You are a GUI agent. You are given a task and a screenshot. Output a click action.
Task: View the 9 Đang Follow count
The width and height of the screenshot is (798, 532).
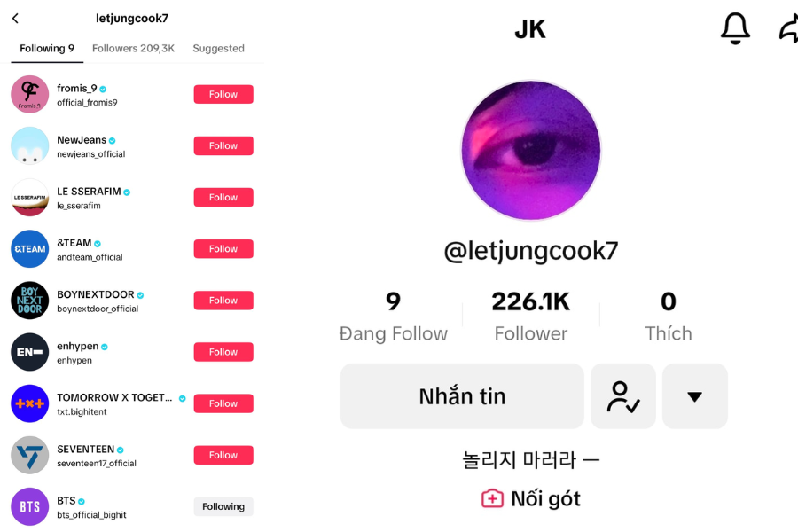(x=394, y=316)
